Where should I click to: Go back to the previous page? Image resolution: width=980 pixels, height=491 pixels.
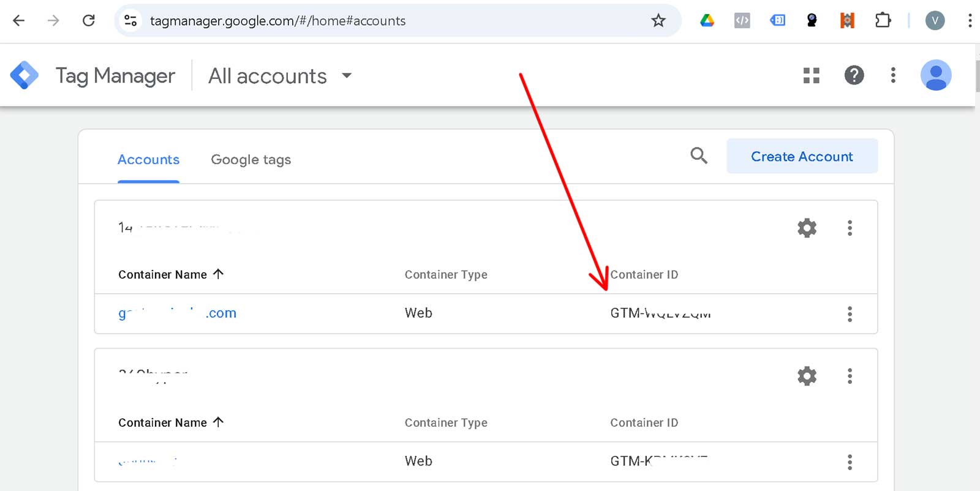tap(19, 21)
